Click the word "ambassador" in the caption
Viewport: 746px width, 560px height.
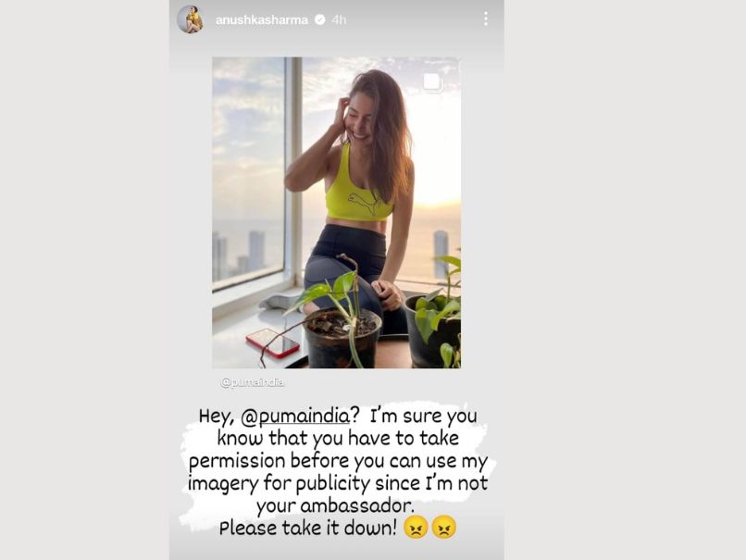pyautogui.click(x=357, y=505)
